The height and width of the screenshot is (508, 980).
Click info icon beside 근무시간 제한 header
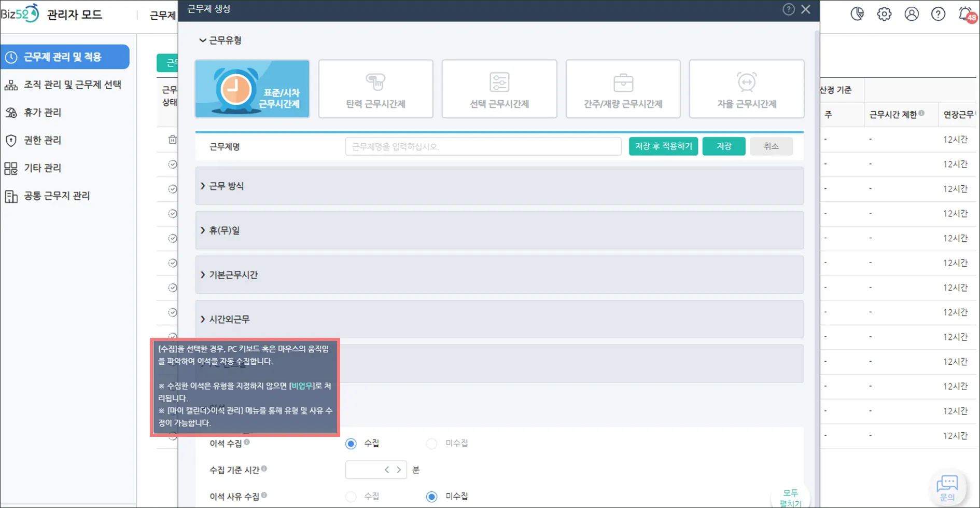921,113
